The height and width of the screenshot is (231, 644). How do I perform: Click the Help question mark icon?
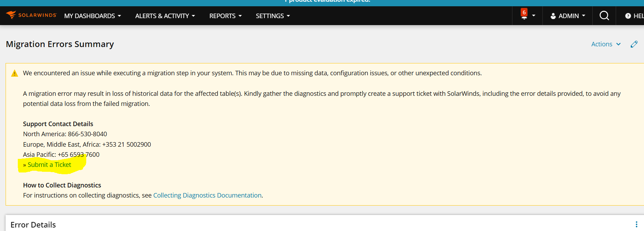point(628,16)
